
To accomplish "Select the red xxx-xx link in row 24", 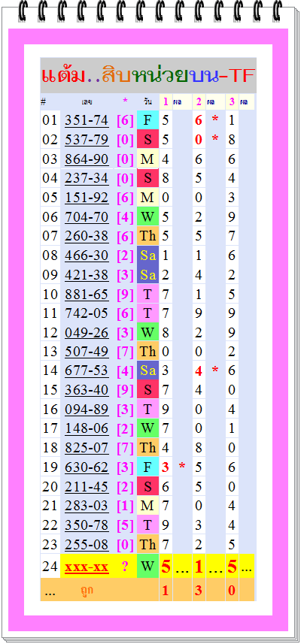I will coord(87,567).
